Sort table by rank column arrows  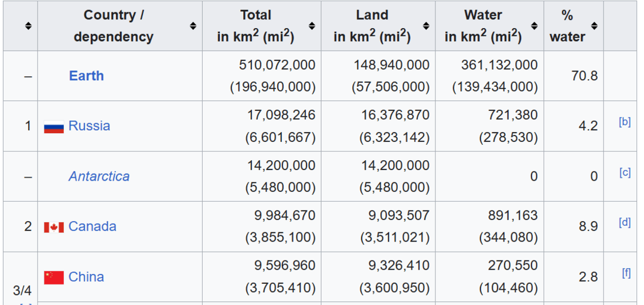point(28,26)
